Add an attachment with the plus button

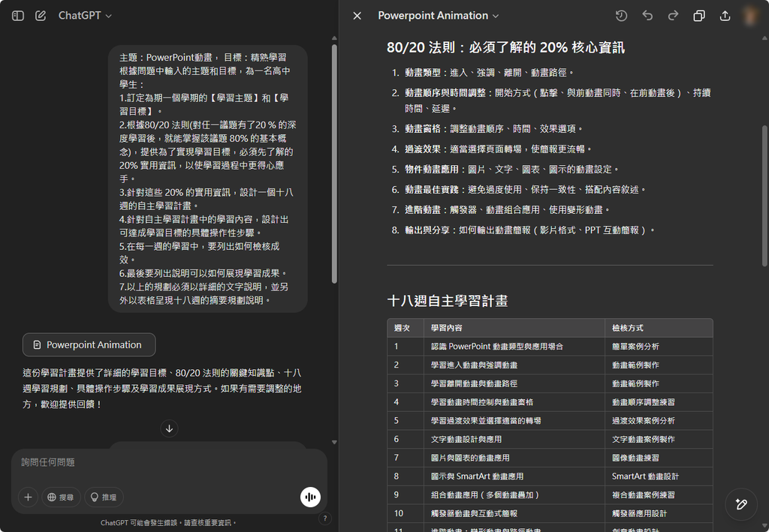pyautogui.click(x=28, y=497)
